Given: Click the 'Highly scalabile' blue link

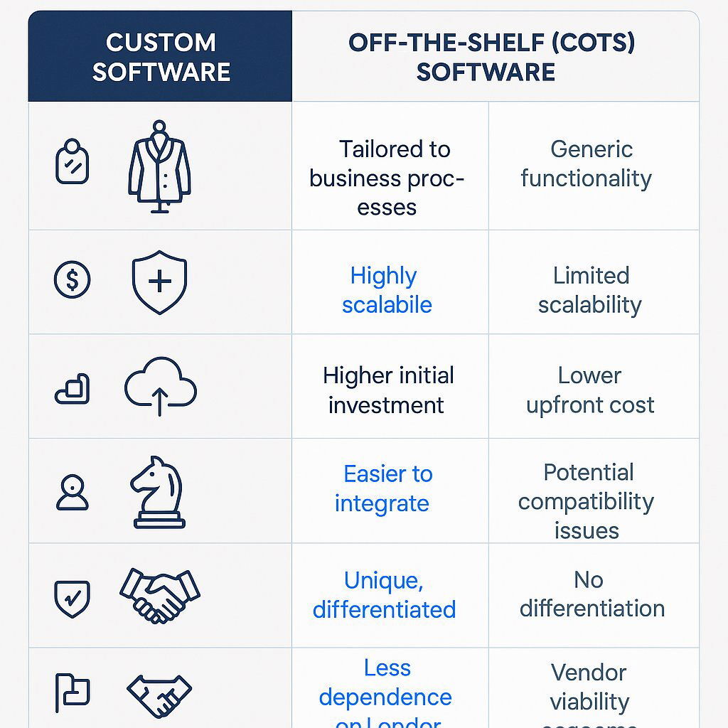Looking at the screenshot, I should click(386, 290).
